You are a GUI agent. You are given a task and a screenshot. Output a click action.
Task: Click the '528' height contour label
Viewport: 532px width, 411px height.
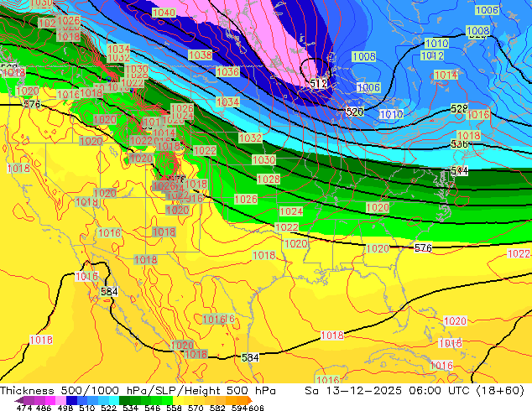click(459, 108)
